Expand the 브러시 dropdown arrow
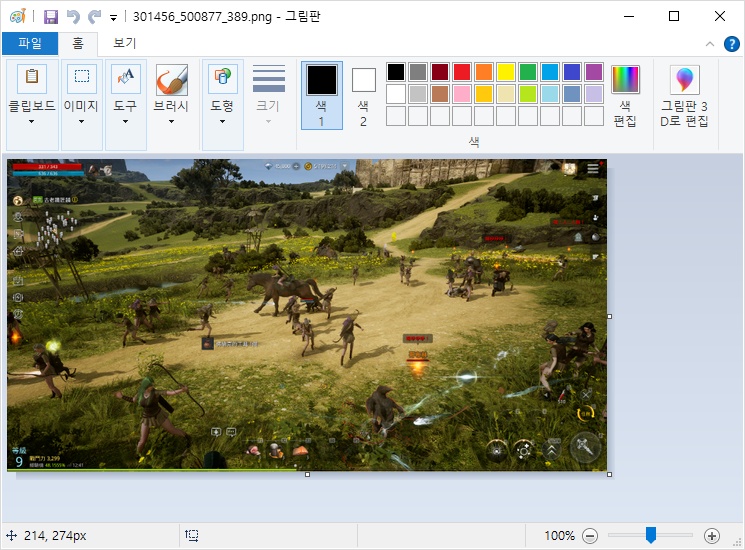745x550 pixels. tap(171, 122)
